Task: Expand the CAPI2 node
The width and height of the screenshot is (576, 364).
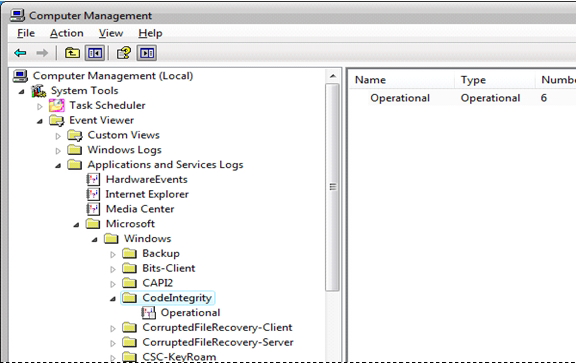Action: pyautogui.click(x=113, y=284)
